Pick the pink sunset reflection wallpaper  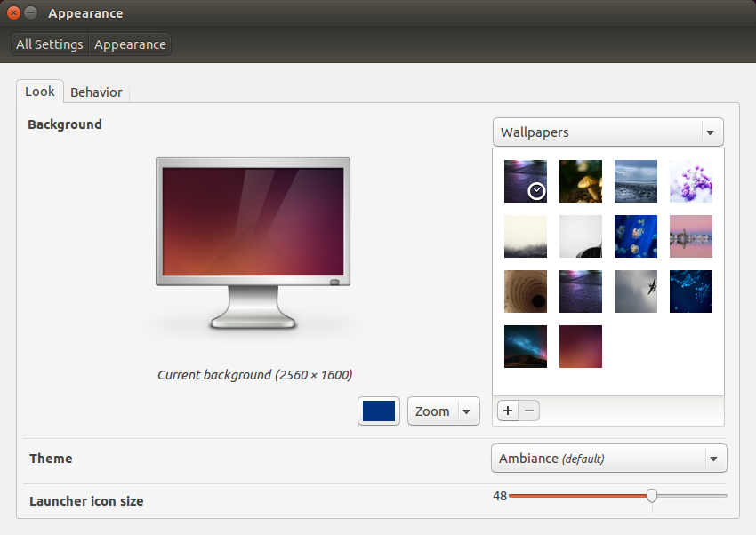[691, 236]
